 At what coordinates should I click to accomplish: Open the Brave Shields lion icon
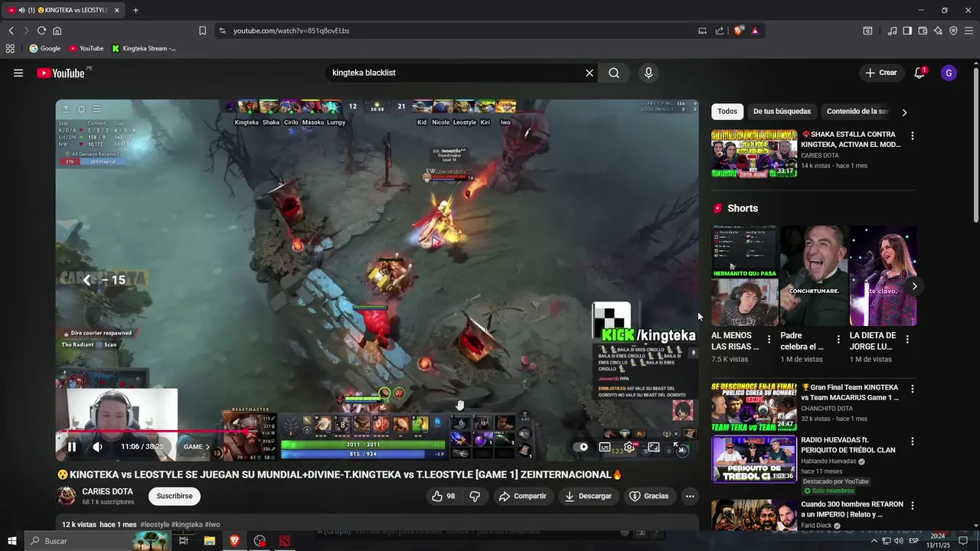pos(738,31)
